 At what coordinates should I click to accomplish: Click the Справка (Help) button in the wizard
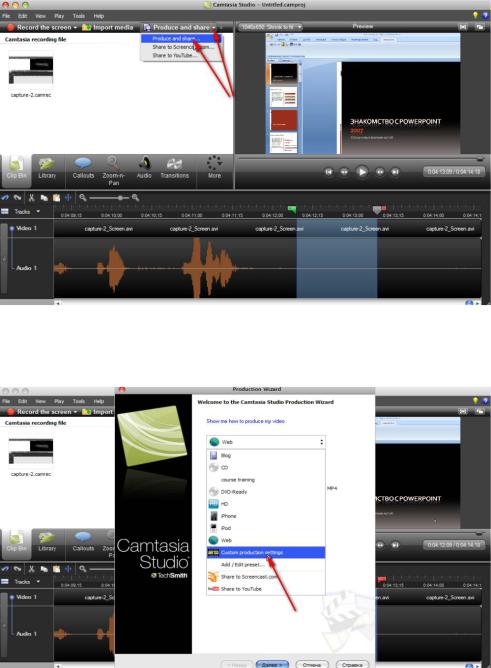[352, 664]
